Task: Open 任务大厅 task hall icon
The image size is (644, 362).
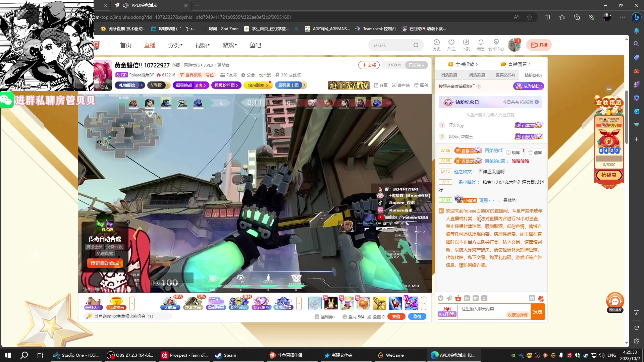Action: [x=93, y=303]
